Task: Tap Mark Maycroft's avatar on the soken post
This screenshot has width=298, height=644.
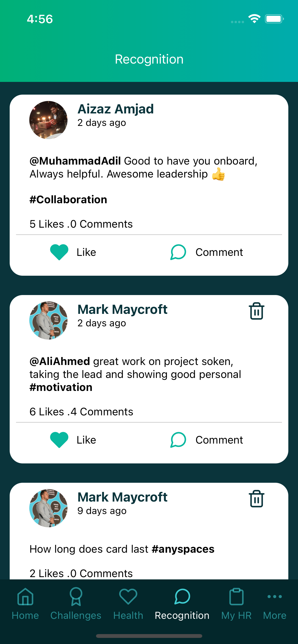Action: click(x=48, y=320)
